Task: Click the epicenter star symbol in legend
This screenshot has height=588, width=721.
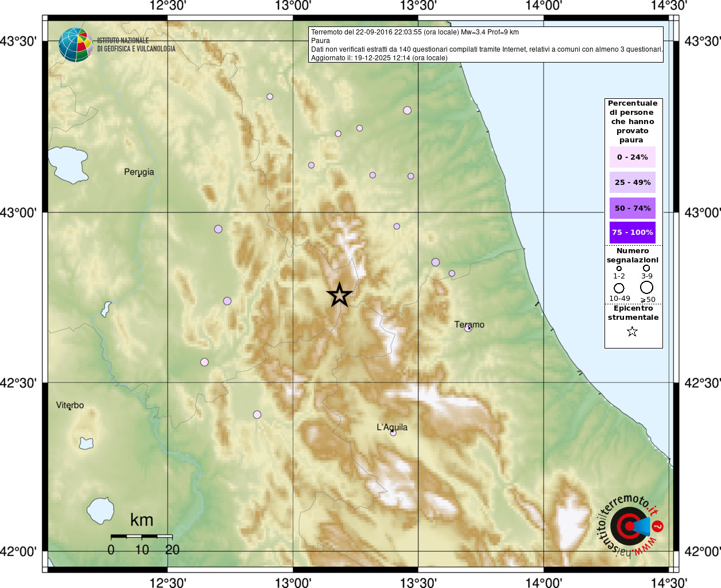Action: coord(632,331)
